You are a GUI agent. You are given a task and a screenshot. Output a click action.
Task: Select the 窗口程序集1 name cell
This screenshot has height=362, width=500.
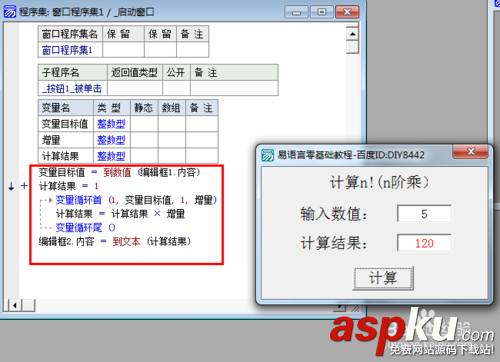tap(71, 50)
